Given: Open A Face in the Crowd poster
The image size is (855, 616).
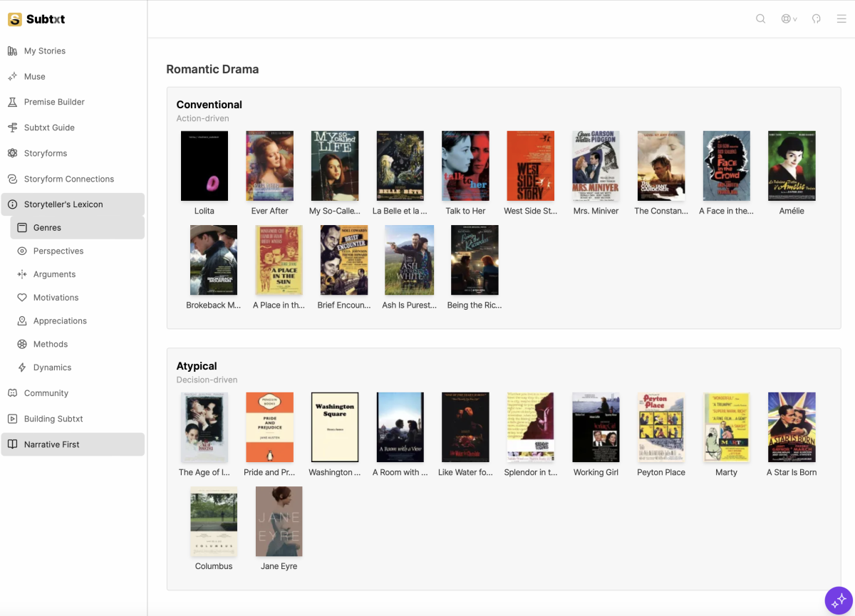Looking at the screenshot, I should coord(727,166).
